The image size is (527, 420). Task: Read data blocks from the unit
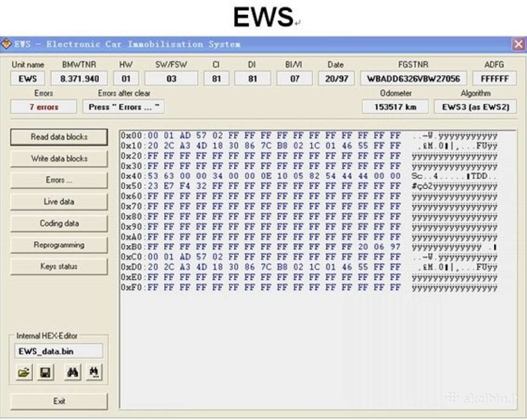(x=59, y=137)
